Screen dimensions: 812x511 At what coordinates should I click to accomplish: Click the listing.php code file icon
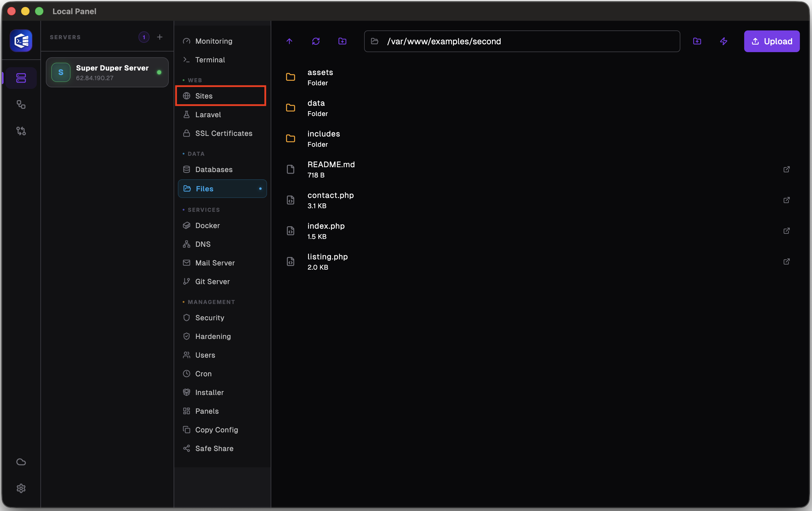[290, 262]
